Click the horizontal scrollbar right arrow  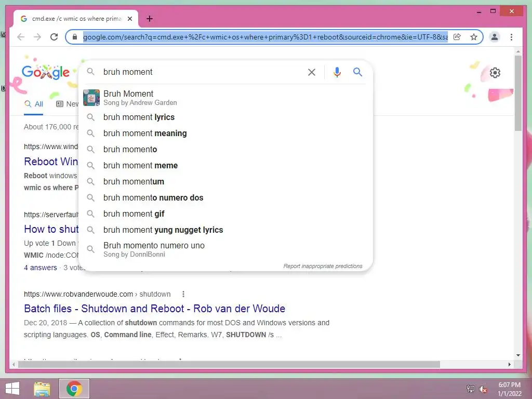(x=510, y=364)
